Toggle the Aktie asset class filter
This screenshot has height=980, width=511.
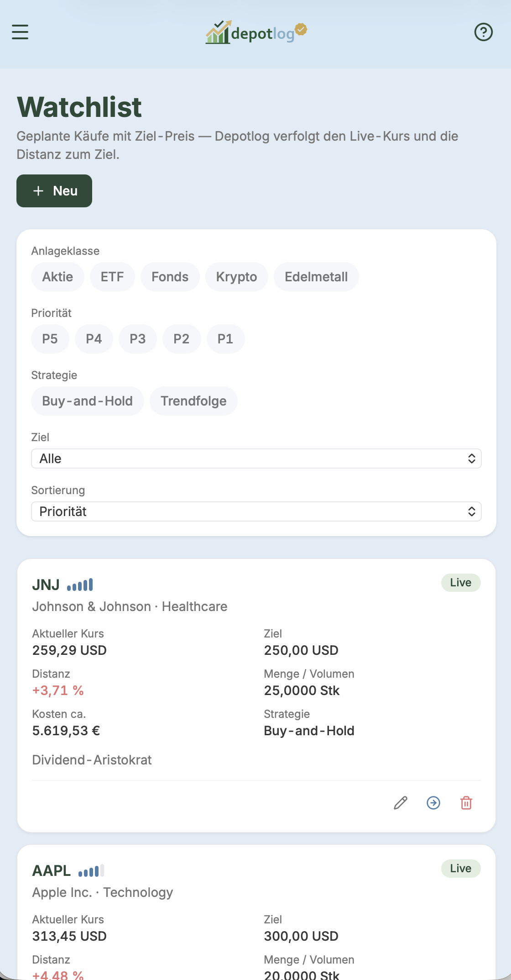click(x=57, y=277)
